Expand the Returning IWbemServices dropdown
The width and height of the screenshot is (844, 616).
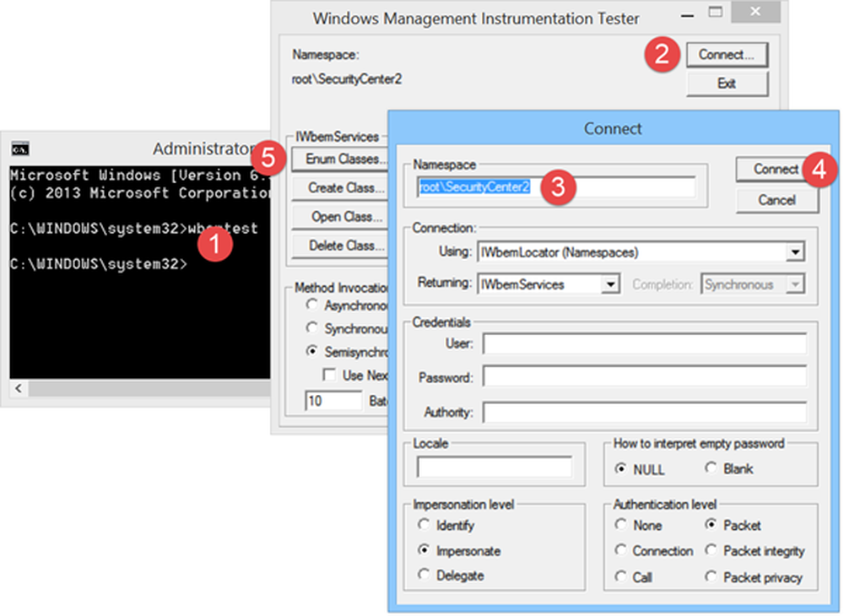[611, 285]
